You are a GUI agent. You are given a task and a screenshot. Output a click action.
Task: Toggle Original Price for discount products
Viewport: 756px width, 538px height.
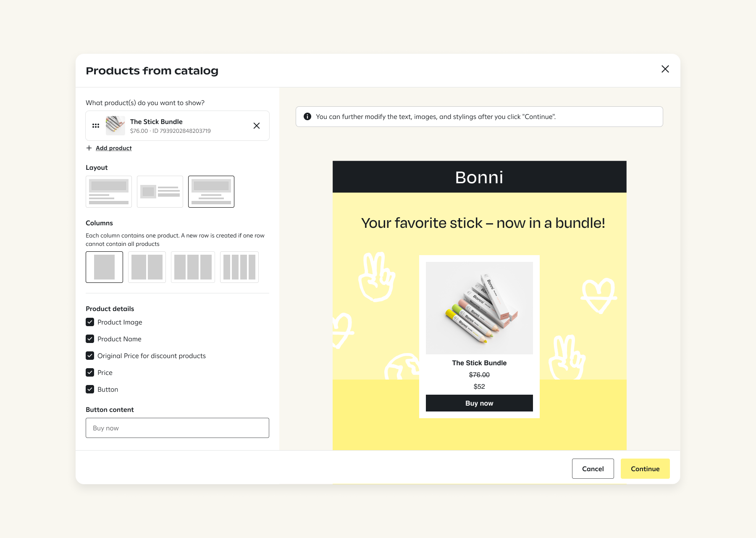point(90,356)
